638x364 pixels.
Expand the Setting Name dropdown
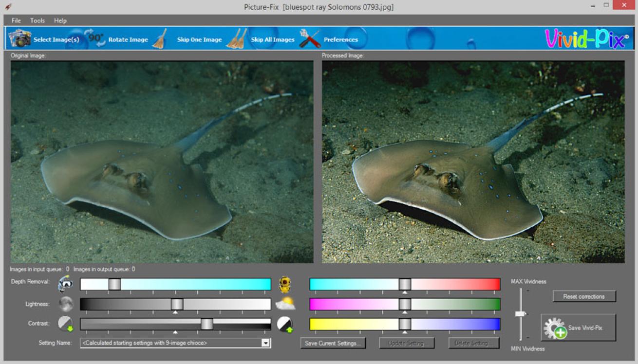(x=265, y=343)
